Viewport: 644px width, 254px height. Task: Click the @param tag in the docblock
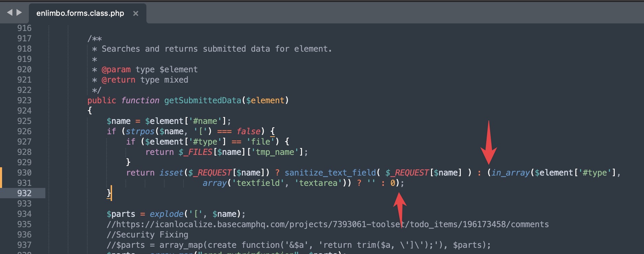(x=116, y=70)
